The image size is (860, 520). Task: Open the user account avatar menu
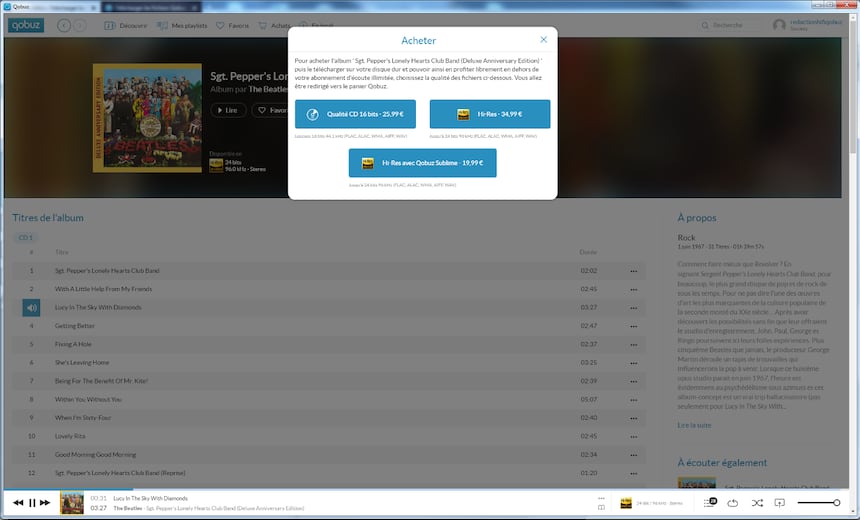pyautogui.click(x=779, y=25)
